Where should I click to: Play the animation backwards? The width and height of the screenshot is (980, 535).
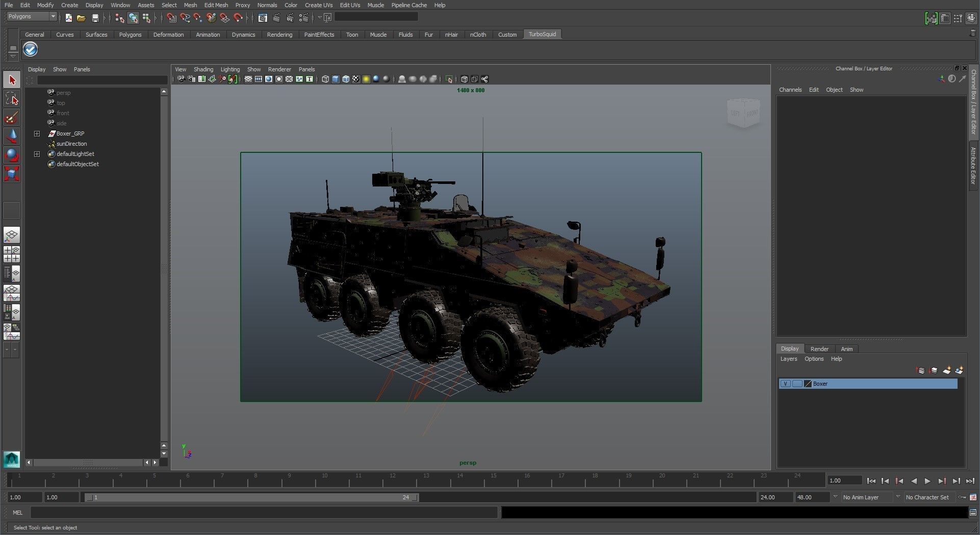coord(914,481)
